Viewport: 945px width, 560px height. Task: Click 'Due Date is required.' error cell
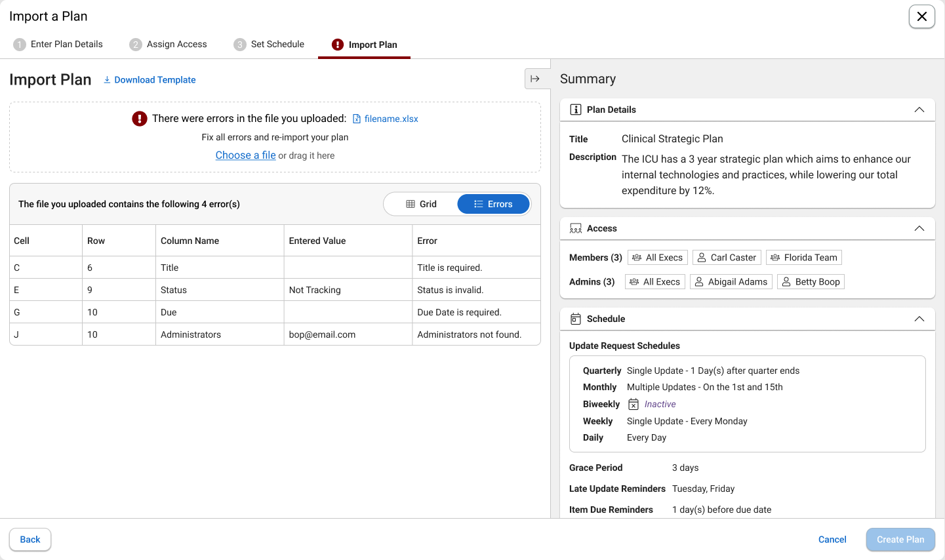pos(476,312)
